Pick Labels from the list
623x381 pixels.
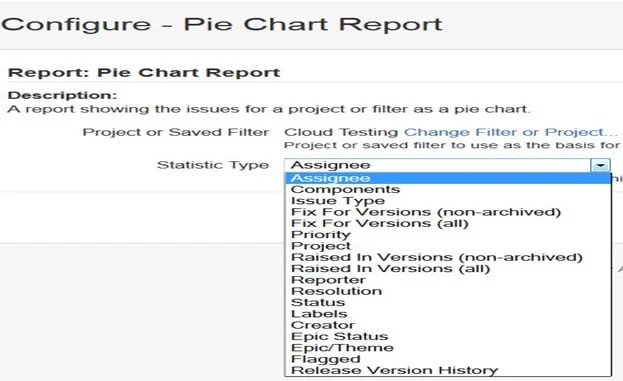coord(448,314)
